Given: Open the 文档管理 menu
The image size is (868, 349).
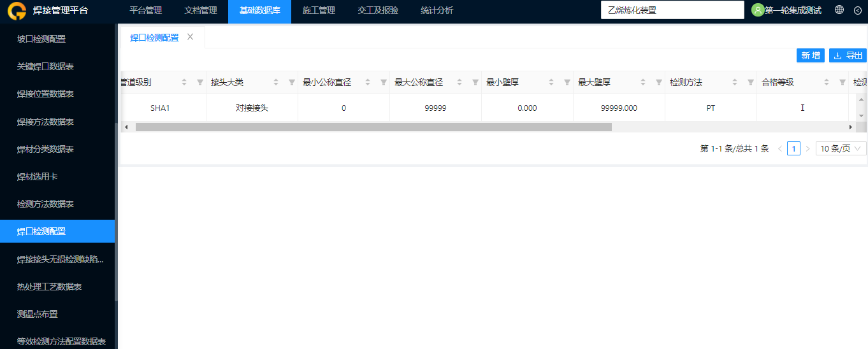Looking at the screenshot, I should 201,10.
